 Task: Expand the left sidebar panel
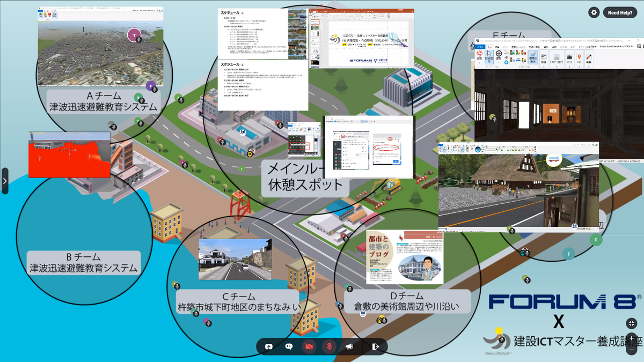point(4,181)
